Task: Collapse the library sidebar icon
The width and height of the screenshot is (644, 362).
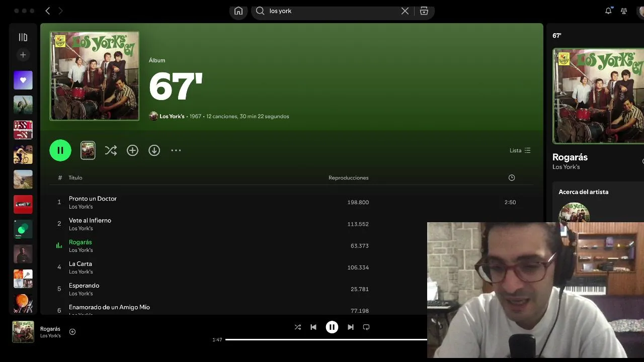Action: [23, 37]
